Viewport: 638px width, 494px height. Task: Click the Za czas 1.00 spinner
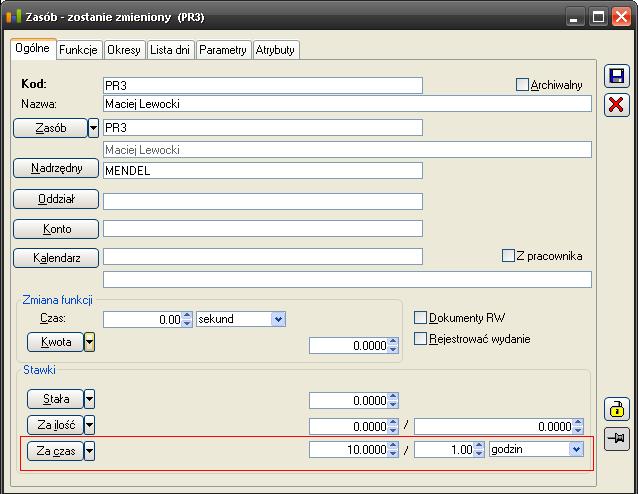coord(479,450)
